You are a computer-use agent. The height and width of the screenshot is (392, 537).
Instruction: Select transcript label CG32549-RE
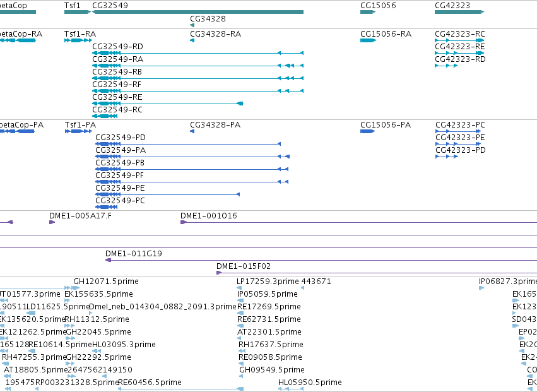(x=117, y=97)
